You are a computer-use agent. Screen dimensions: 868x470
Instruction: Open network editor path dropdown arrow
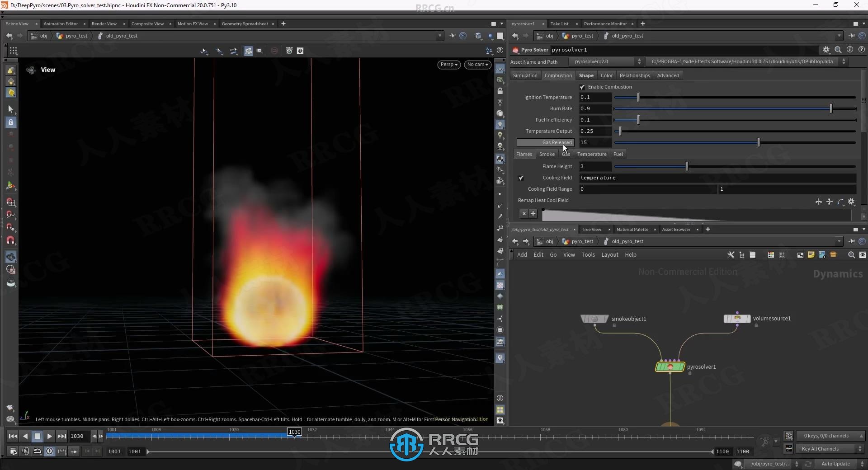[839, 241]
